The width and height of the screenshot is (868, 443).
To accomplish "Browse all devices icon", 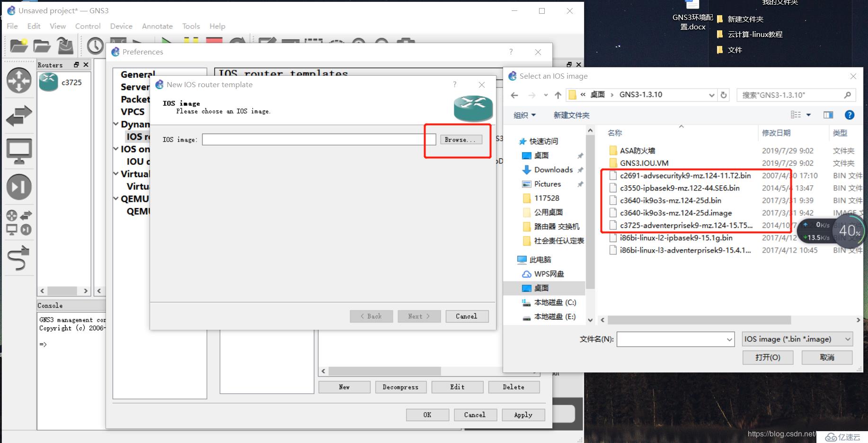I will tap(19, 222).
